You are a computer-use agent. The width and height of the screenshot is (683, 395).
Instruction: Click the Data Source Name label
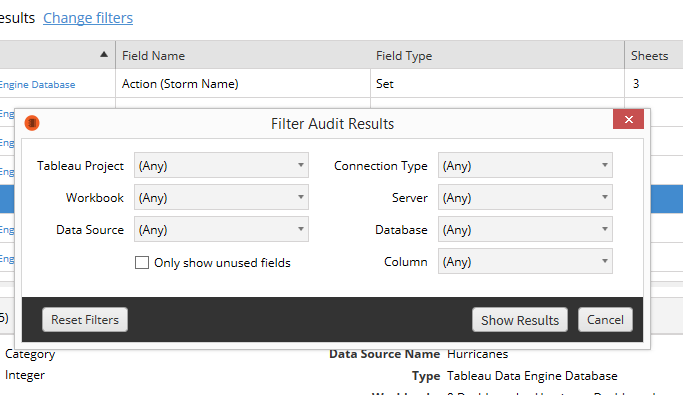(385, 354)
